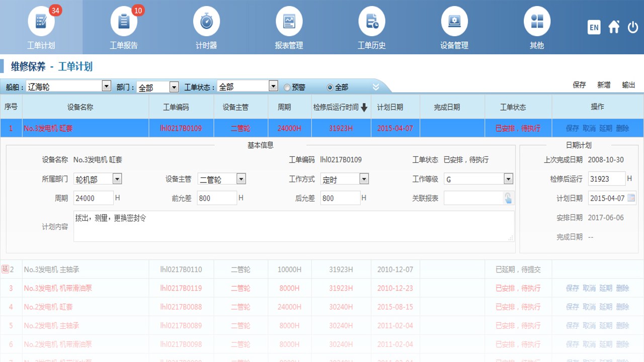Click 10000H cycle cell in row 2

[x=289, y=269]
